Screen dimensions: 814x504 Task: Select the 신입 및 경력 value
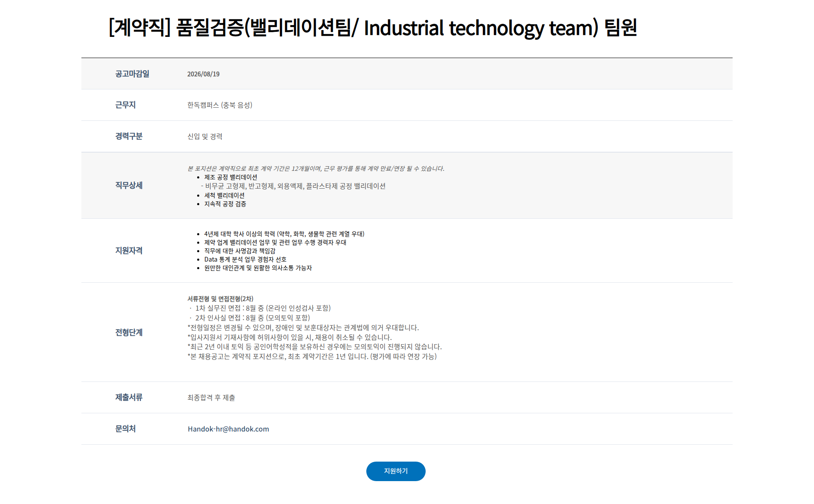[205, 136]
